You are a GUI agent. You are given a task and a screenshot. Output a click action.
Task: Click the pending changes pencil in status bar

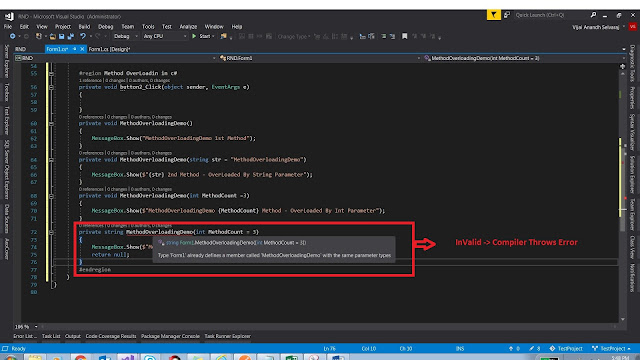pyautogui.click(x=531, y=349)
